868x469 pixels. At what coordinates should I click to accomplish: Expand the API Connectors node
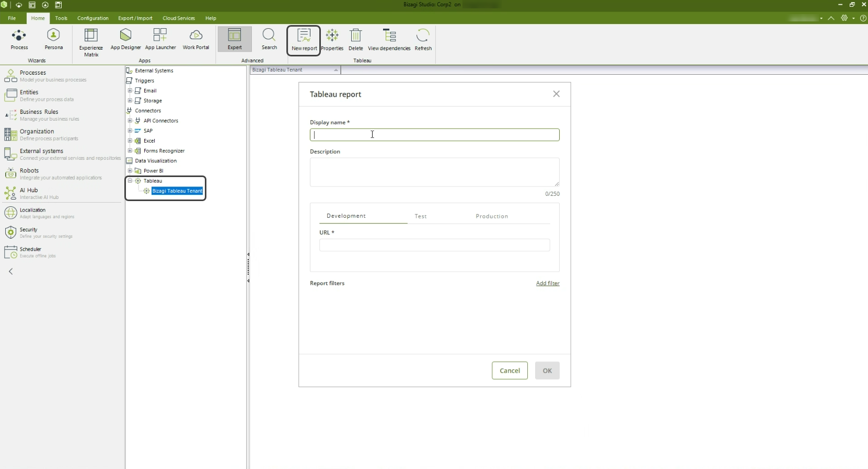130,121
